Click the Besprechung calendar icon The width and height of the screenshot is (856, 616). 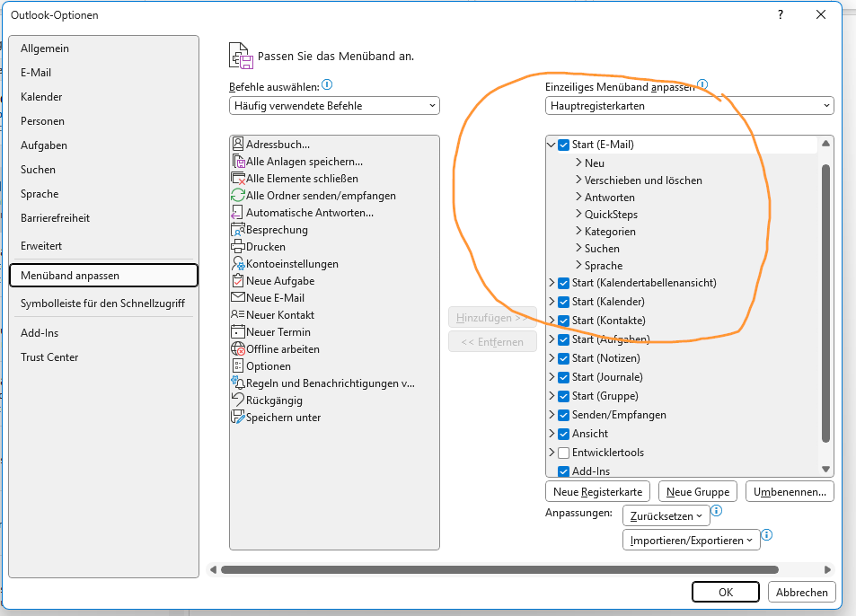(238, 230)
